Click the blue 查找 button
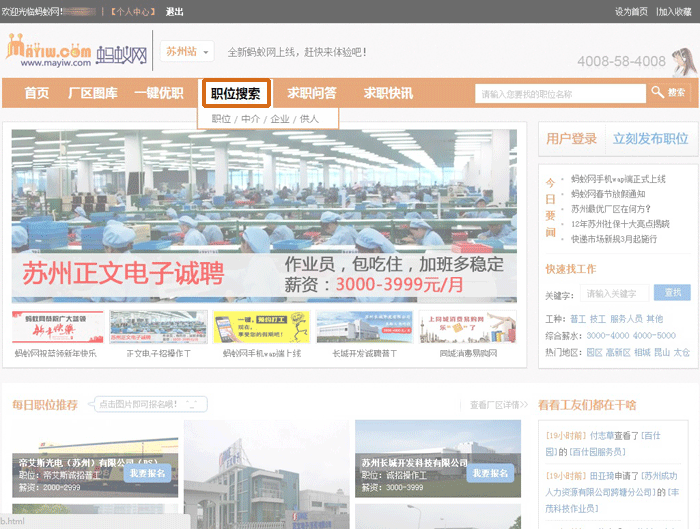Viewport: 700px width, 529px height. 672,293
